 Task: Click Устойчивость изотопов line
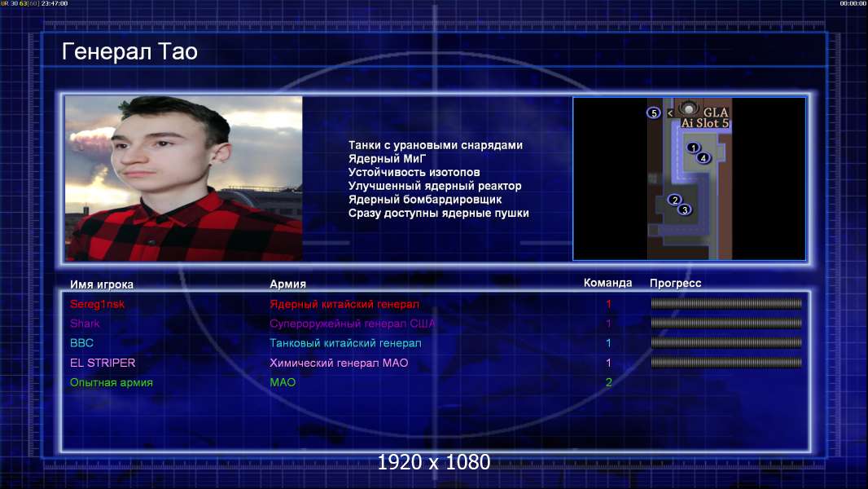click(x=414, y=172)
